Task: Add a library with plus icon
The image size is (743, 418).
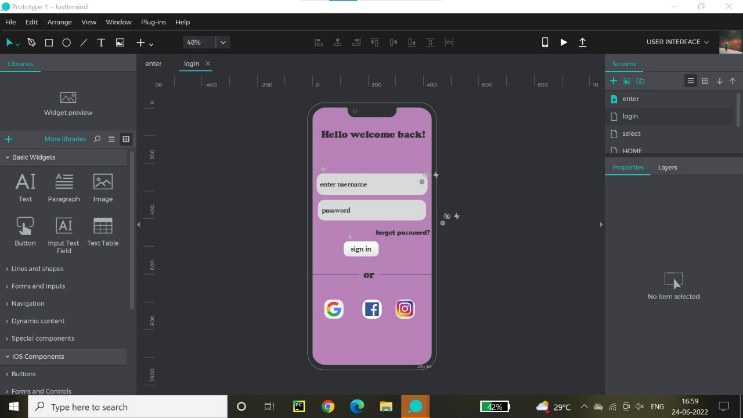Action: pos(9,139)
